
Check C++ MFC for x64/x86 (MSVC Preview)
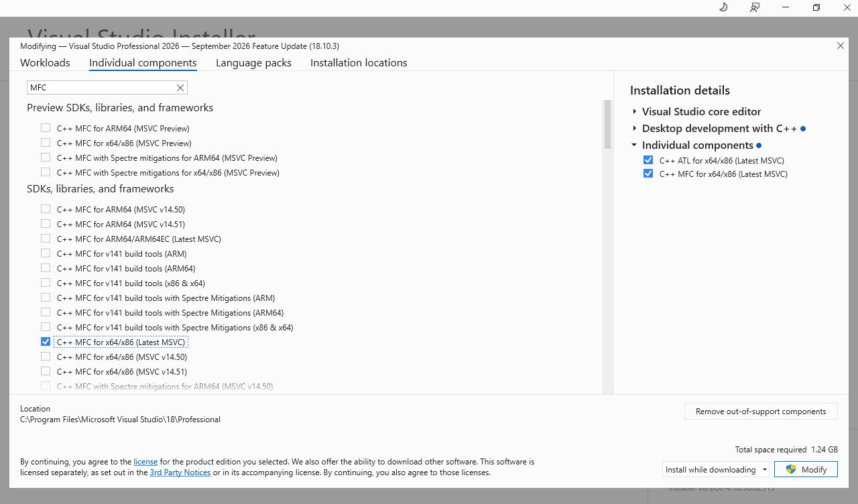[x=46, y=143]
